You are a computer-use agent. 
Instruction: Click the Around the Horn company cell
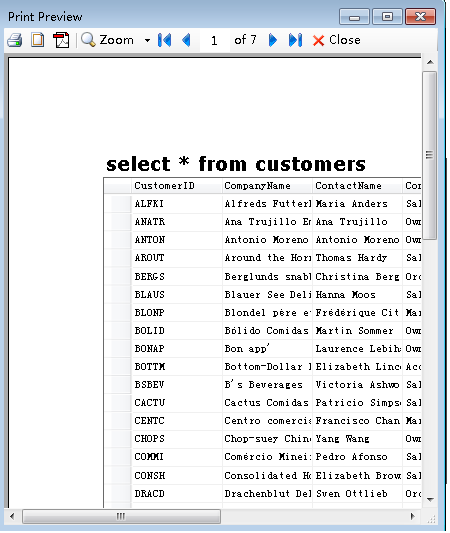point(267,258)
